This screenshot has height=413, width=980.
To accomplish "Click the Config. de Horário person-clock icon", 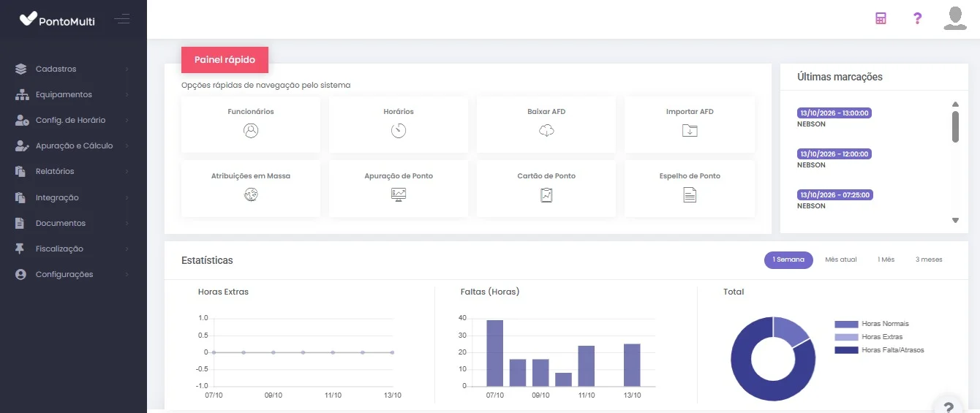I will [21, 120].
